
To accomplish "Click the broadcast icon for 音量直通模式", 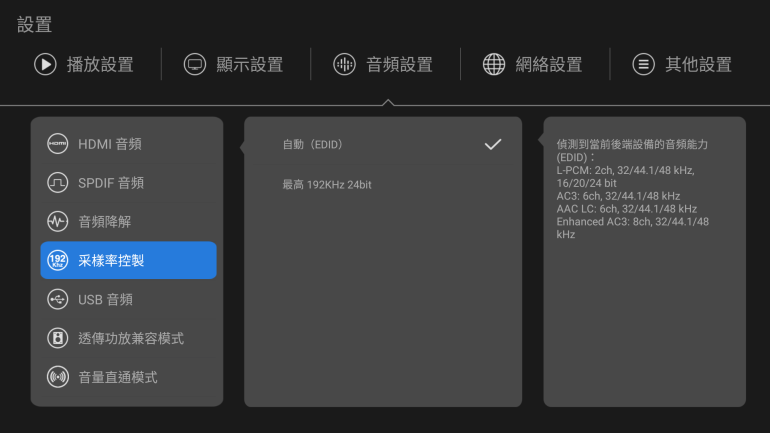I will 57,377.
